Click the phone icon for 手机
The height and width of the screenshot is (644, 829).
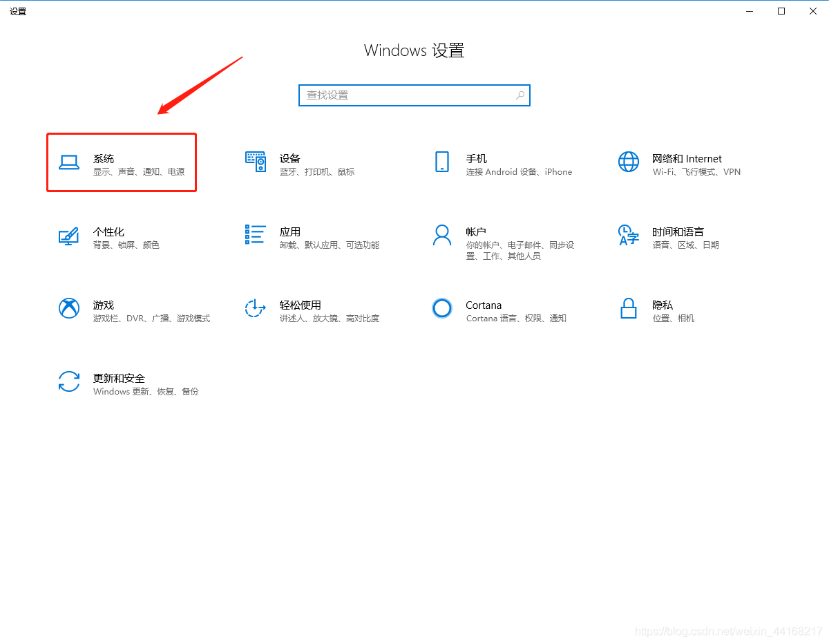(442, 162)
